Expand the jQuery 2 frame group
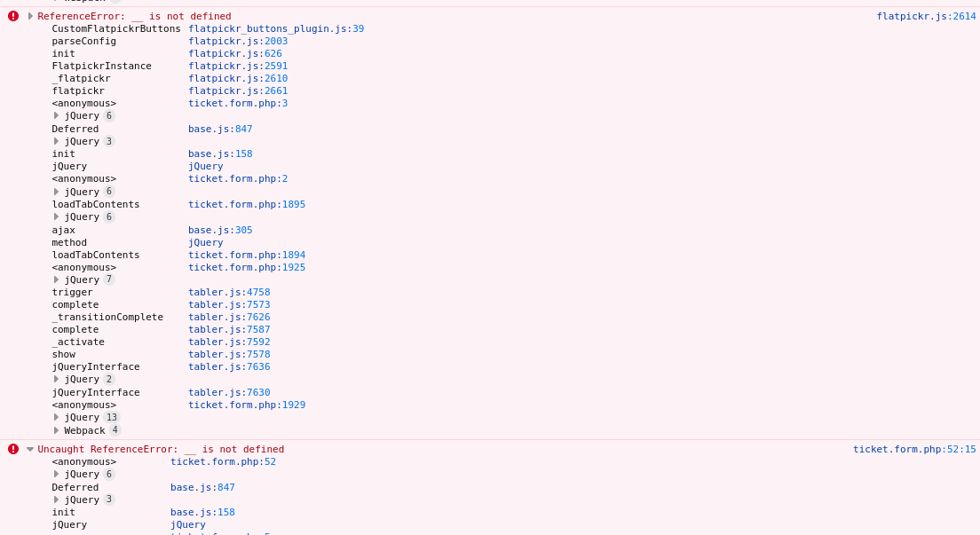 pos(56,379)
